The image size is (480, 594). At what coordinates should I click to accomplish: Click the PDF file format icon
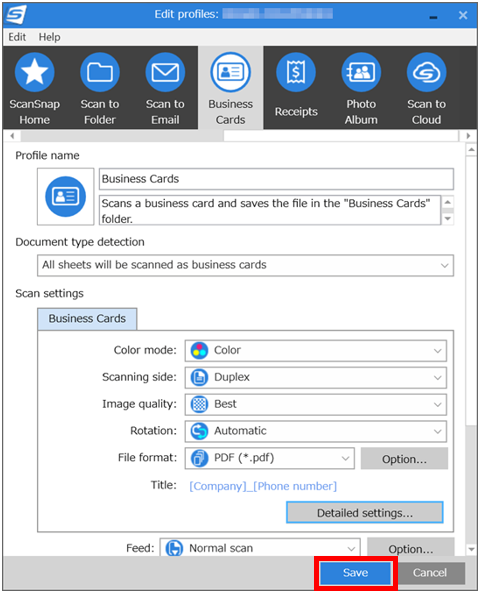tap(199, 458)
